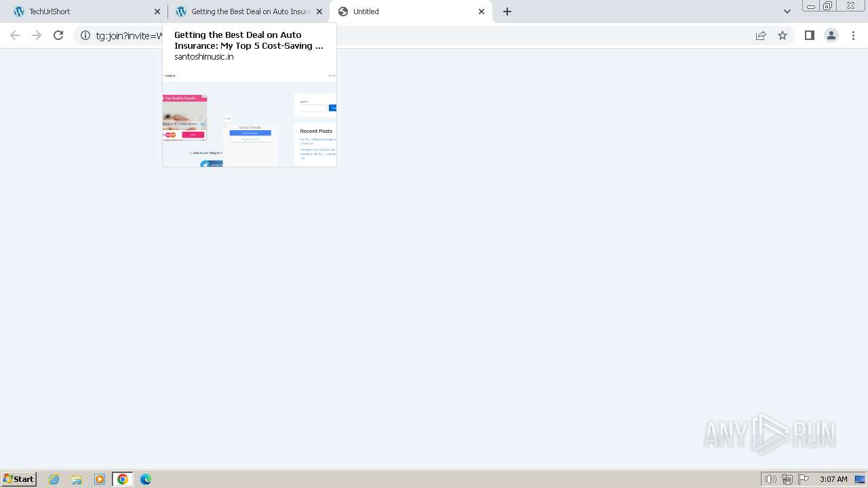Screen dimensions: 868x488
Task: Open the volume tray icon
Action: (x=771, y=479)
